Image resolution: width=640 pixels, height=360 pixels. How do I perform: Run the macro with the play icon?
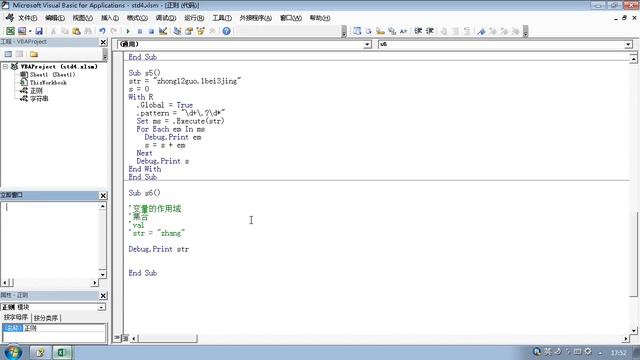[x=128, y=31]
